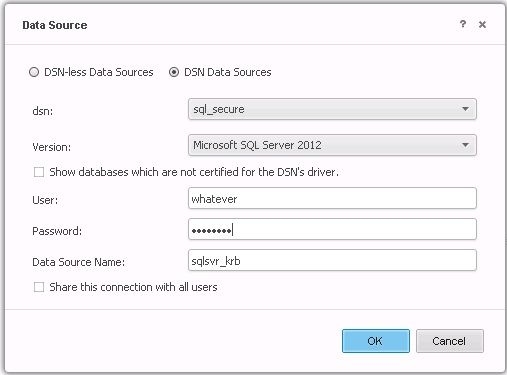Viewport: 507px width, 375px height.
Task: Click the 'Data Source Name:' label
Action: [79, 262]
